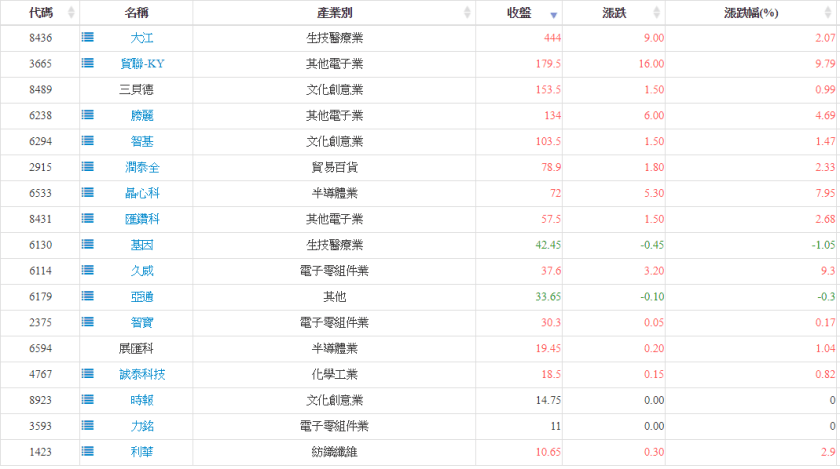
Task: Sort by 漲跌幅(%) using its arrows
Action: [x=827, y=13]
